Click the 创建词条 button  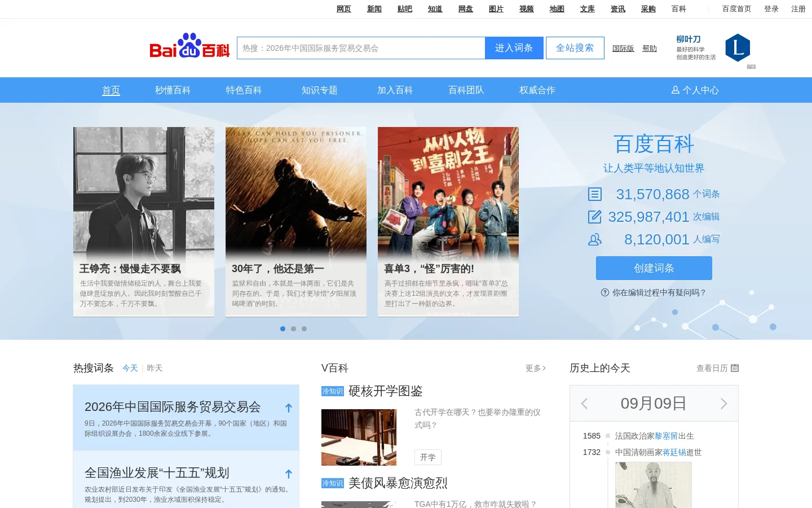click(654, 268)
